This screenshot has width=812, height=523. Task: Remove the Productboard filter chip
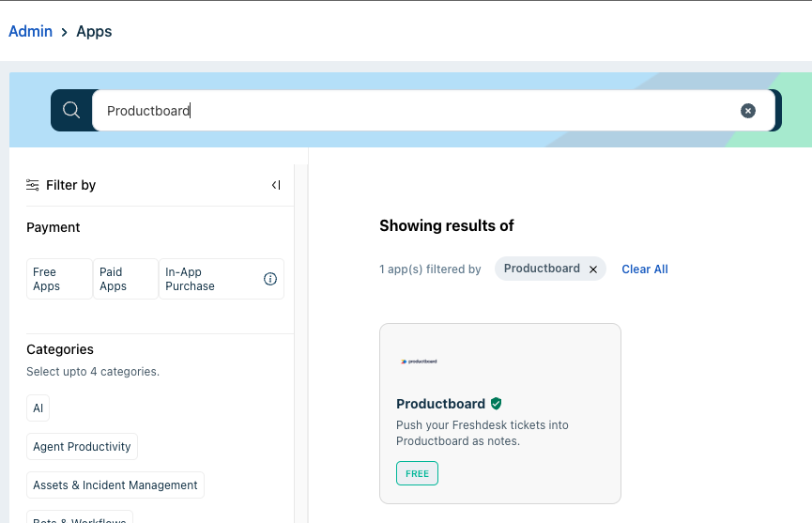coord(593,269)
